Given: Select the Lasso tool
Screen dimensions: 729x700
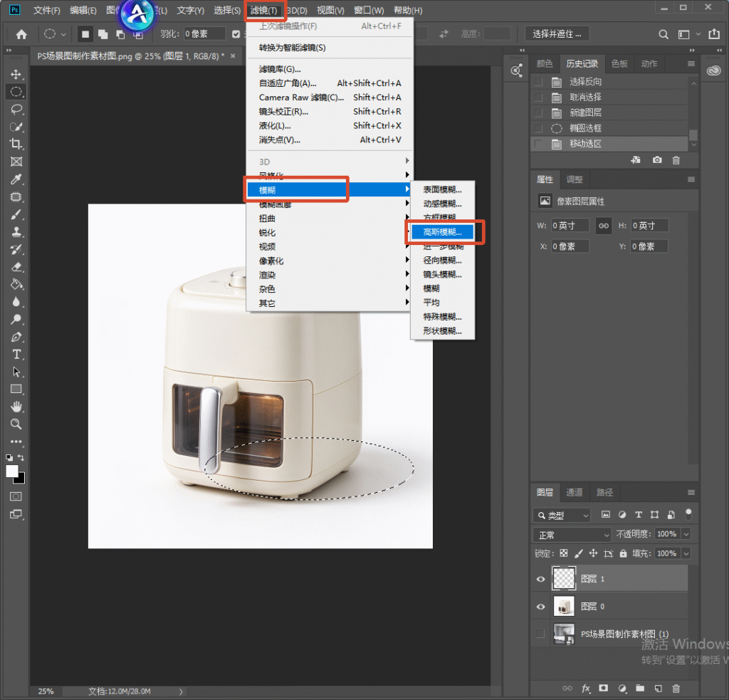Looking at the screenshot, I should [16, 109].
